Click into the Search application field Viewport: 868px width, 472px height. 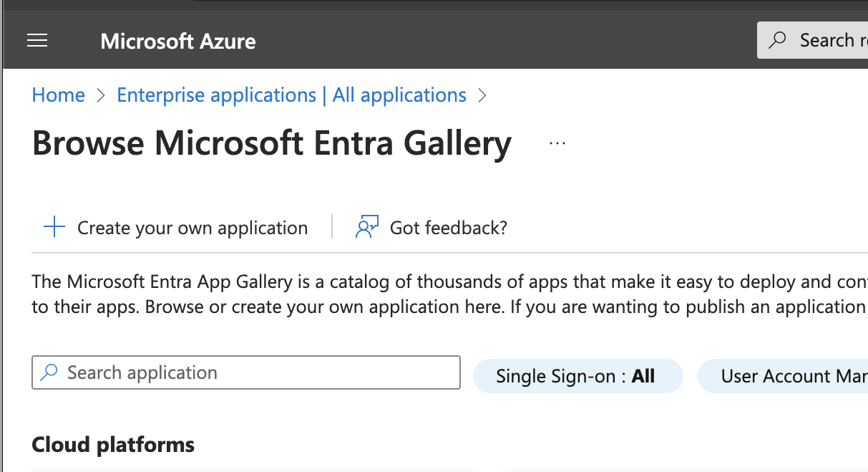tap(245, 372)
